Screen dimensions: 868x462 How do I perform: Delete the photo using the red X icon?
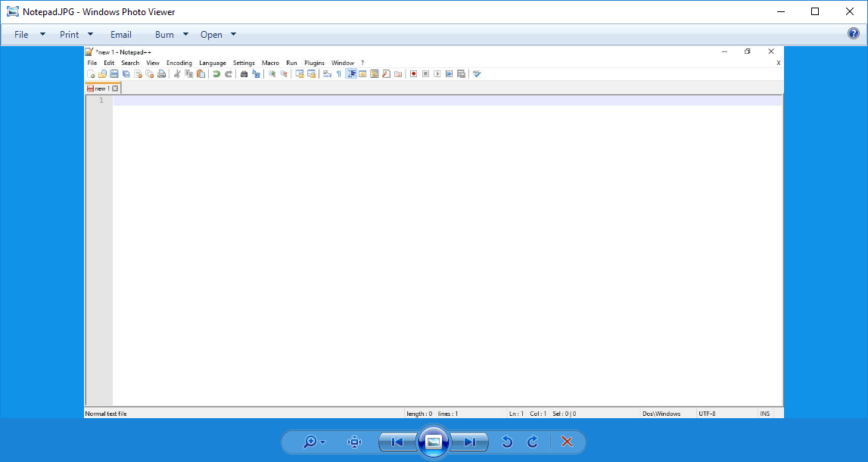(x=566, y=442)
